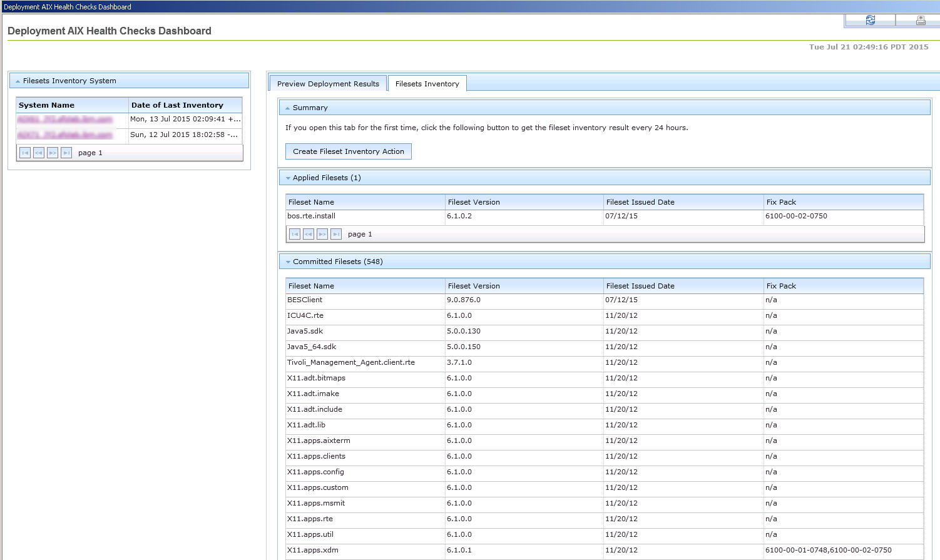Sort committed filesets by Fileset Version header
The image size is (940, 560).
click(474, 286)
